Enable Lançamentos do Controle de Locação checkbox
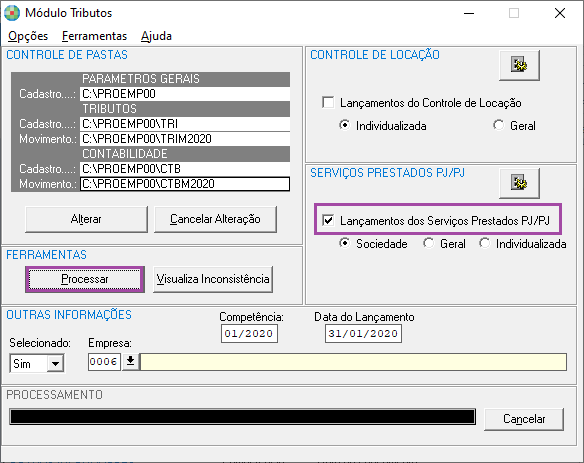584x463 pixels. click(328, 102)
